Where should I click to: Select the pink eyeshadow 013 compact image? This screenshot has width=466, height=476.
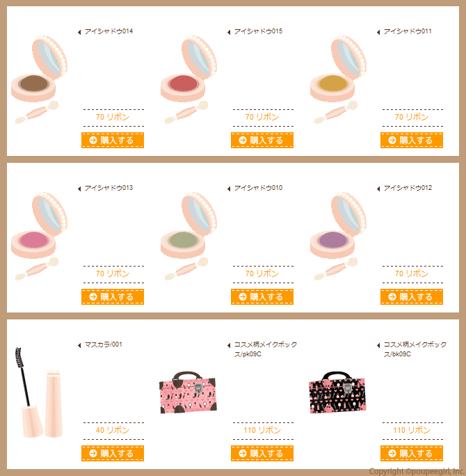coord(39,236)
